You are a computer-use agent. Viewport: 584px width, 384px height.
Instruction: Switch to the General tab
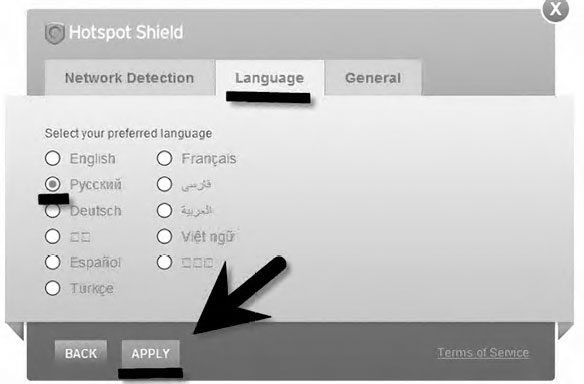pos(373,78)
